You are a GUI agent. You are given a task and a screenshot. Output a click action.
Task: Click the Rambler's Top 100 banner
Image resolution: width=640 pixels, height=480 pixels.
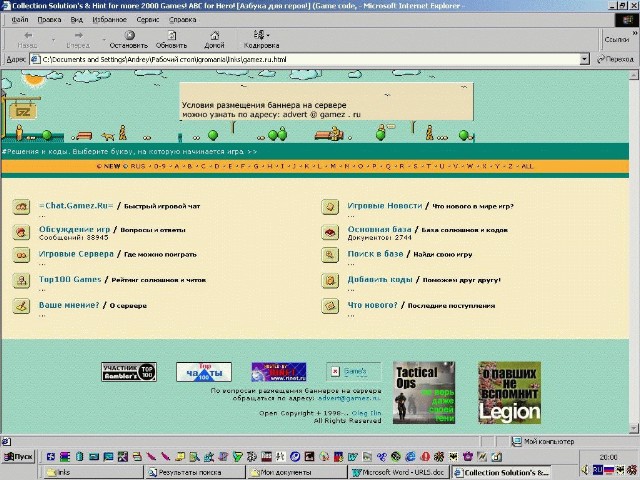click(x=129, y=372)
